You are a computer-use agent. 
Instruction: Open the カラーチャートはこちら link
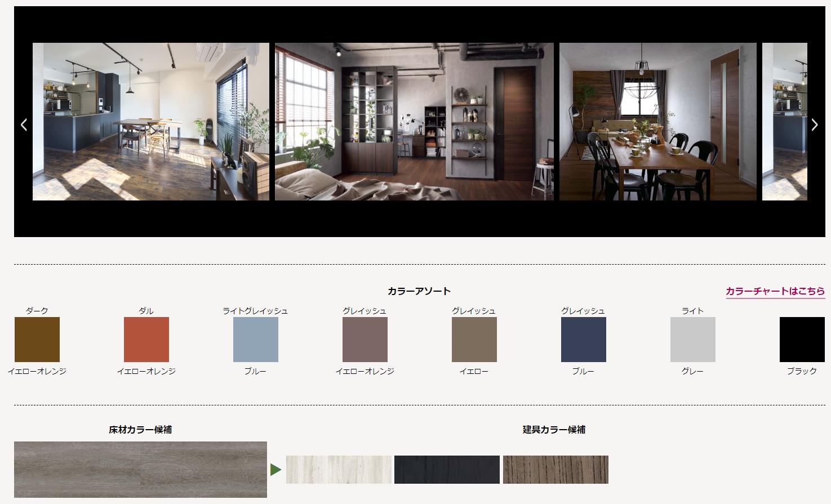[775, 291]
